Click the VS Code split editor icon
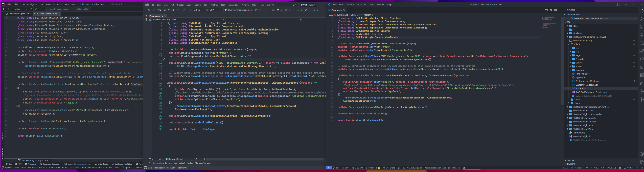644x172 pixels. (555, 10)
